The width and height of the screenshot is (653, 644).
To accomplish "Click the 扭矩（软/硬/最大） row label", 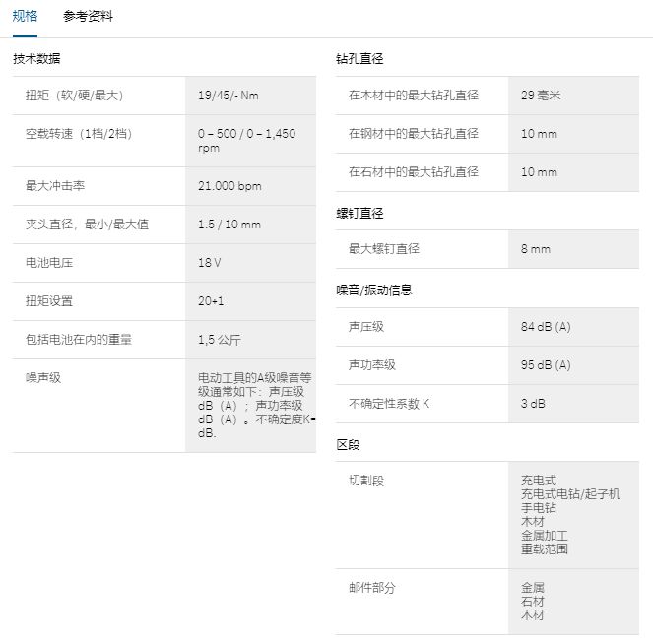I will (75, 96).
